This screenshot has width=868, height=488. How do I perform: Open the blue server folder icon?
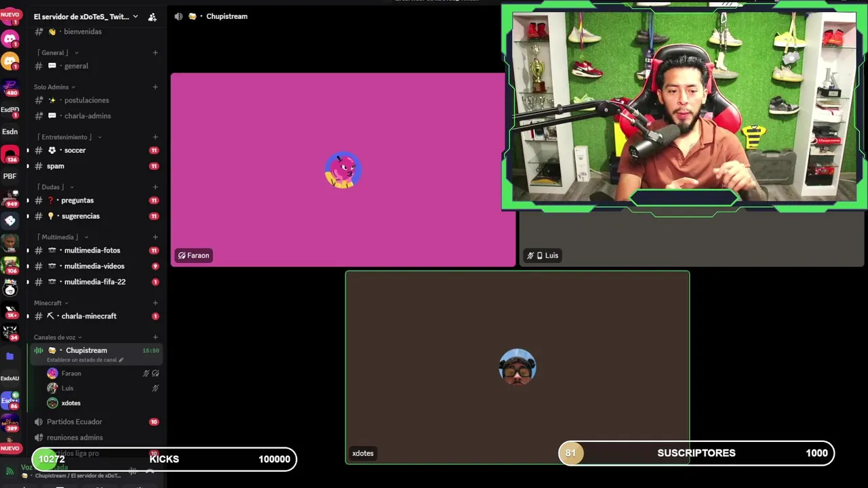[10, 356]
